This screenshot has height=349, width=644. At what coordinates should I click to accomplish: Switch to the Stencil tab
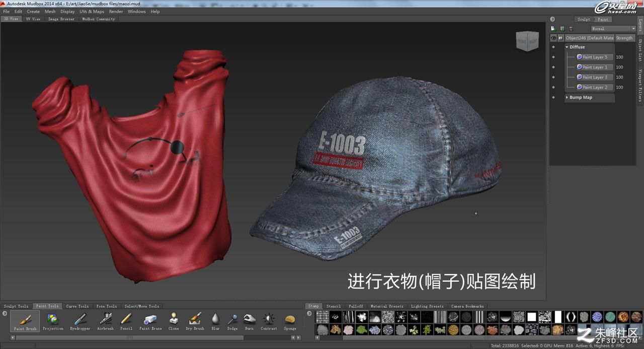[334, 306]
